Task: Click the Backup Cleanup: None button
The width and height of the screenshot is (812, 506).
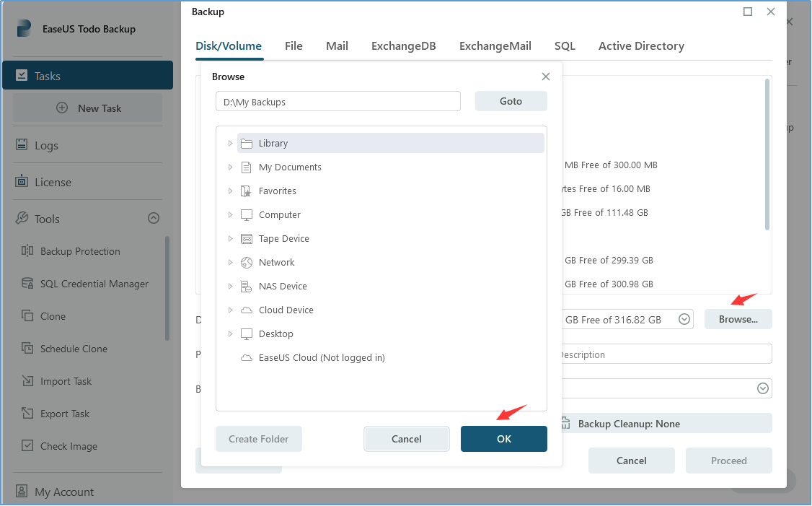Action: [x=666, y=423]
